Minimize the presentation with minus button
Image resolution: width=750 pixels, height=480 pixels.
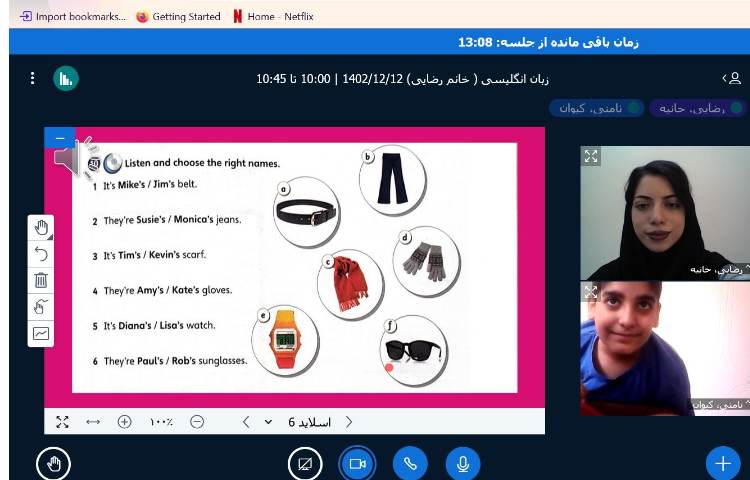(x=60, y=138)
